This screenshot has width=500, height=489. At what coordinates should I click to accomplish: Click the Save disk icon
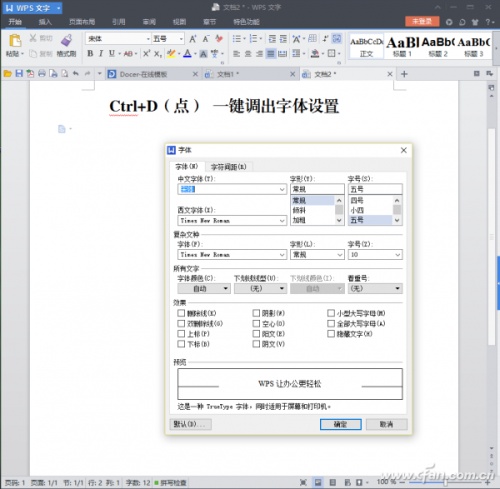[19, 74]
